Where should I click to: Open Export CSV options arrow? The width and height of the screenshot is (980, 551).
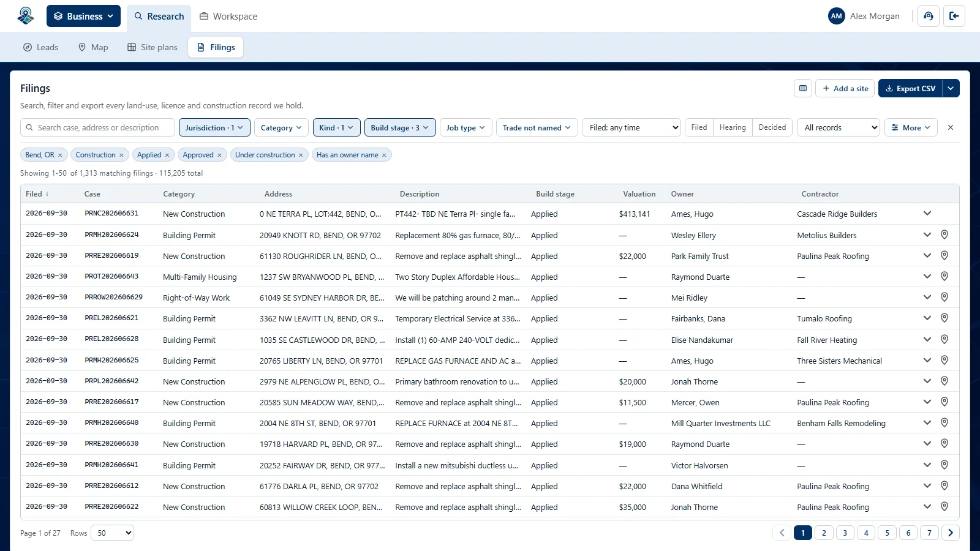pyautogui.click(x=951, y=88)
